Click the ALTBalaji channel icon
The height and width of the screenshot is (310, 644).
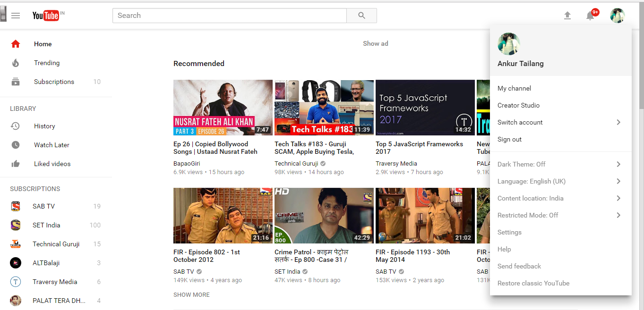[16, 263]
